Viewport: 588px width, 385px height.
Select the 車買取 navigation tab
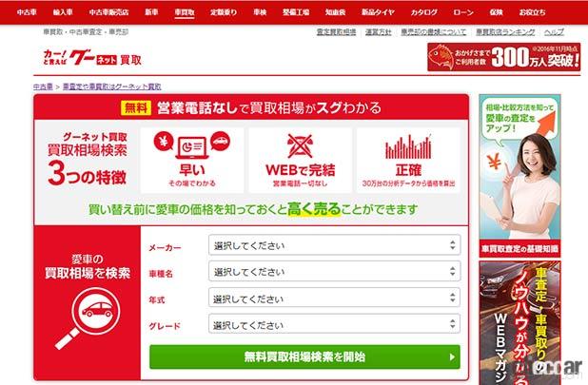(x=185, y=12)
